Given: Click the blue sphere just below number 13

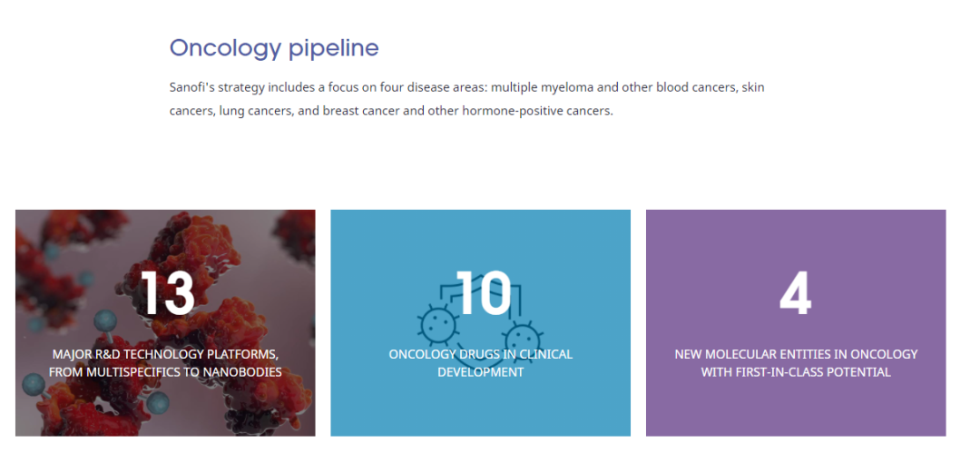Looking at the screenshot, I should coord(105,321).
